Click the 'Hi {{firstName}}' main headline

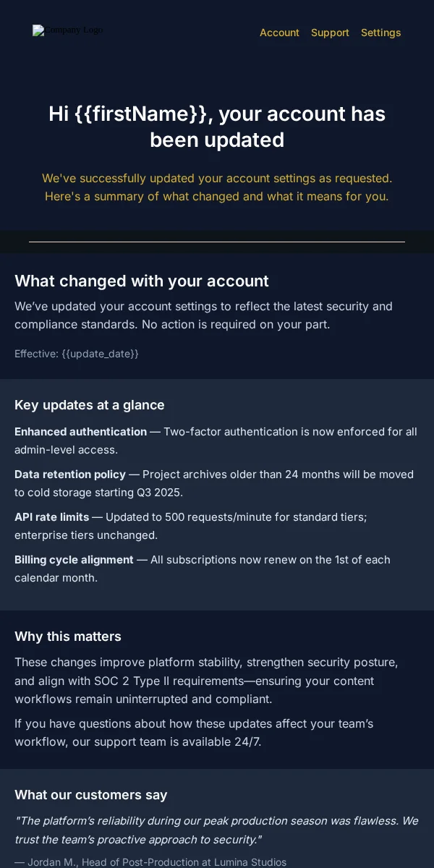[x=217, y=127]
